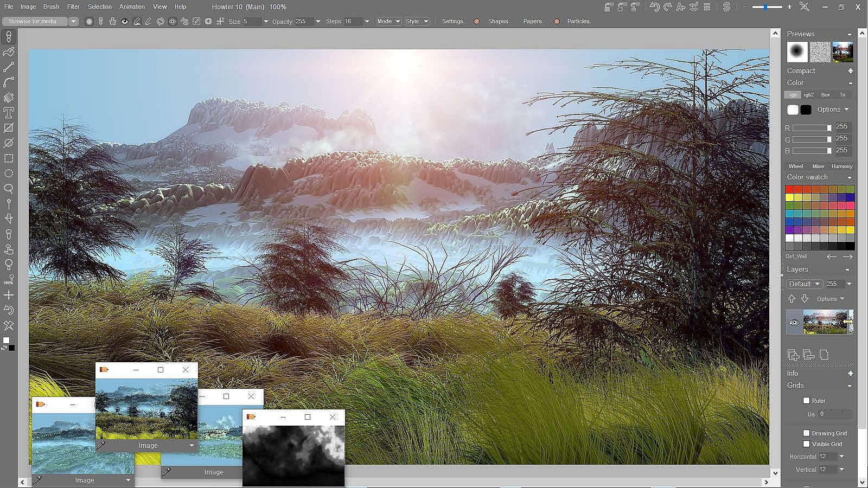Select the Text tool in the left toolbar
This screenshot has width=868, height=488.
coord(9,113)
